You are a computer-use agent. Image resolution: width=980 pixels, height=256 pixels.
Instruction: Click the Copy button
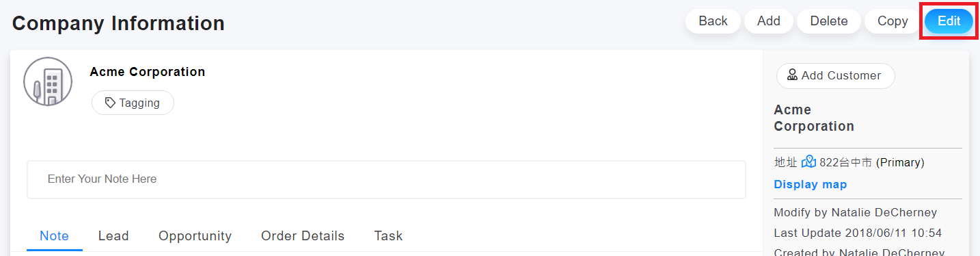[893, 21]
